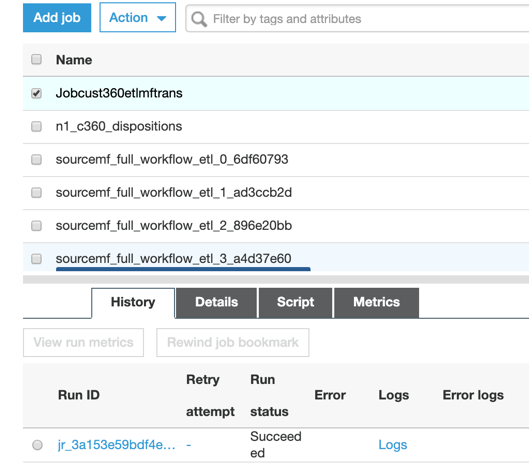Viewport: 529px width, 468px height.
Task: Open the Logs link for the run
Action: (x=393, y=445)
